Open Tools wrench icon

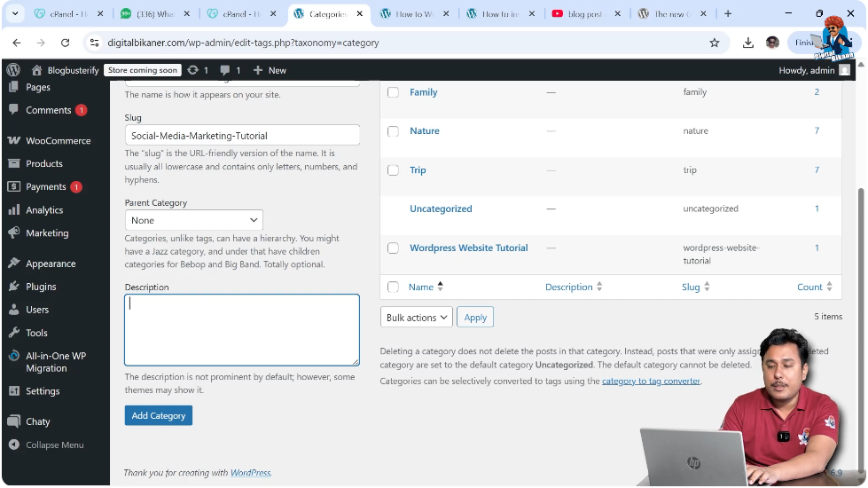pyautogui.click(x=14, y=333)
